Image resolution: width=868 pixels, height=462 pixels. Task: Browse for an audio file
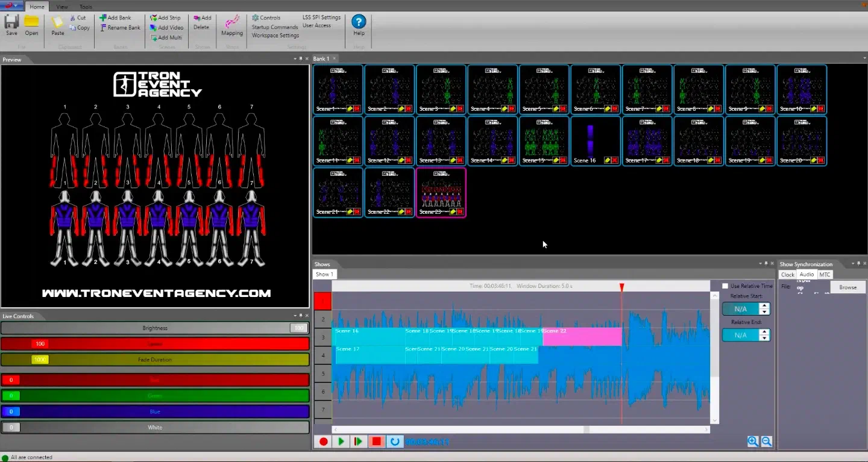point(848,287)
